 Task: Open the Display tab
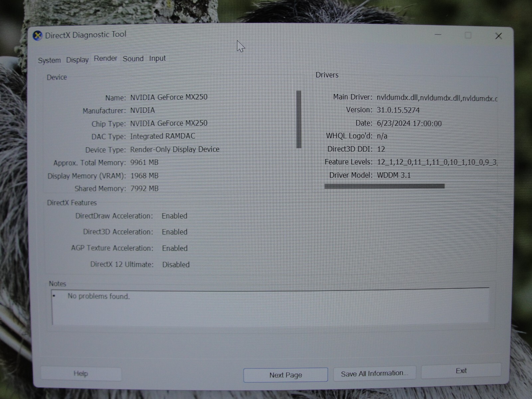(77, 60)
